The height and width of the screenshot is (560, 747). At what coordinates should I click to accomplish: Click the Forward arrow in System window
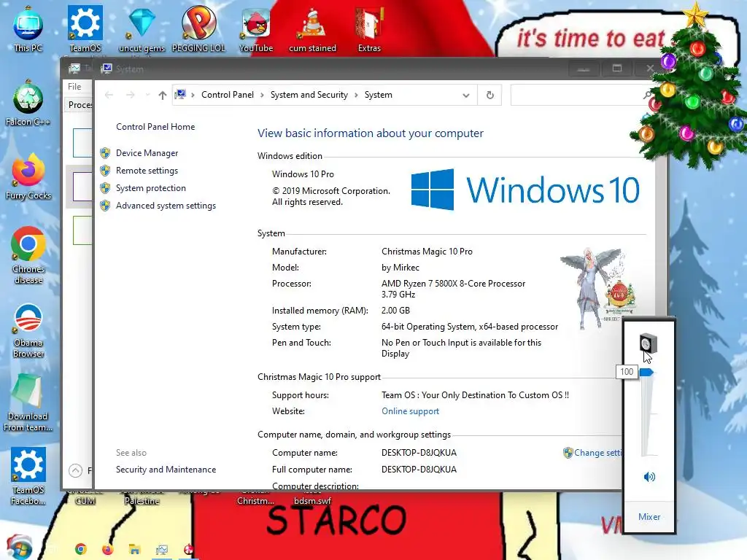coord(130,96)
